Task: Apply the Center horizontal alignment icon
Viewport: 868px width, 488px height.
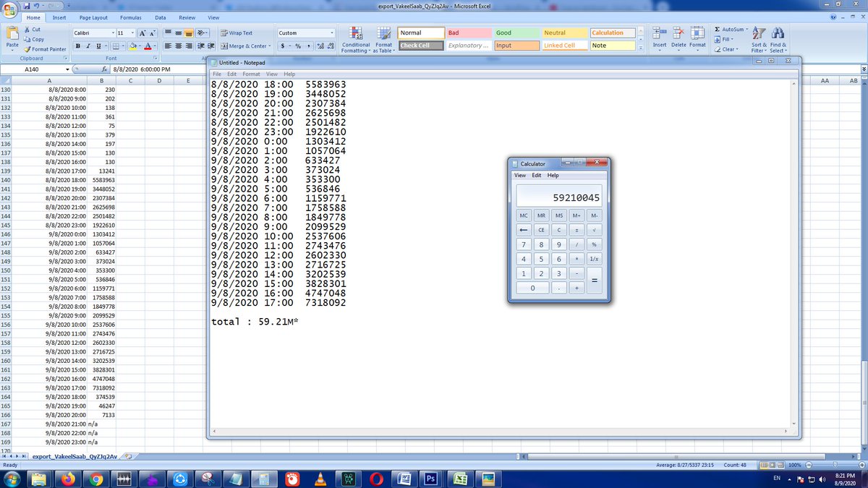Action: (179, 46)
